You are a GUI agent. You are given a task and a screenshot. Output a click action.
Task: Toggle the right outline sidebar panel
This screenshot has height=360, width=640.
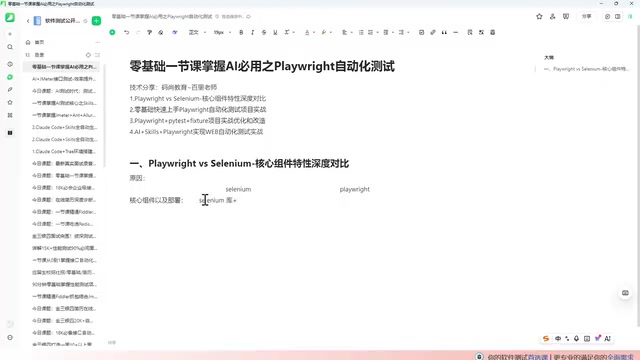point(618,17)
